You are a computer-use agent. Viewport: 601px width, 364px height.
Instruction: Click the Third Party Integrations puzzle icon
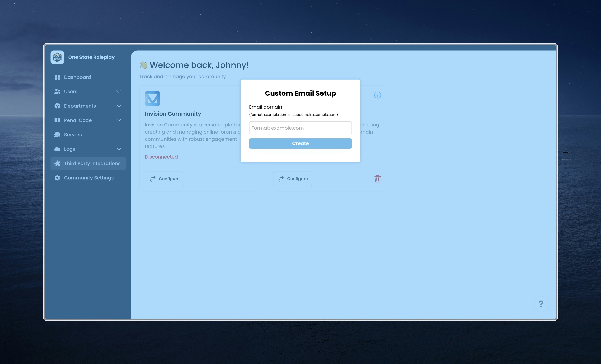tap(57, 163)
